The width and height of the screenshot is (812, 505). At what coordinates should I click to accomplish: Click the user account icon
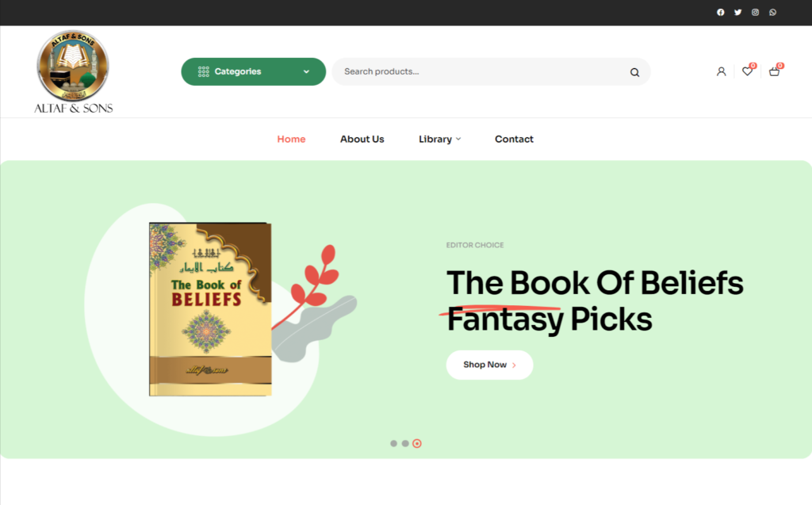coord(721,71)
